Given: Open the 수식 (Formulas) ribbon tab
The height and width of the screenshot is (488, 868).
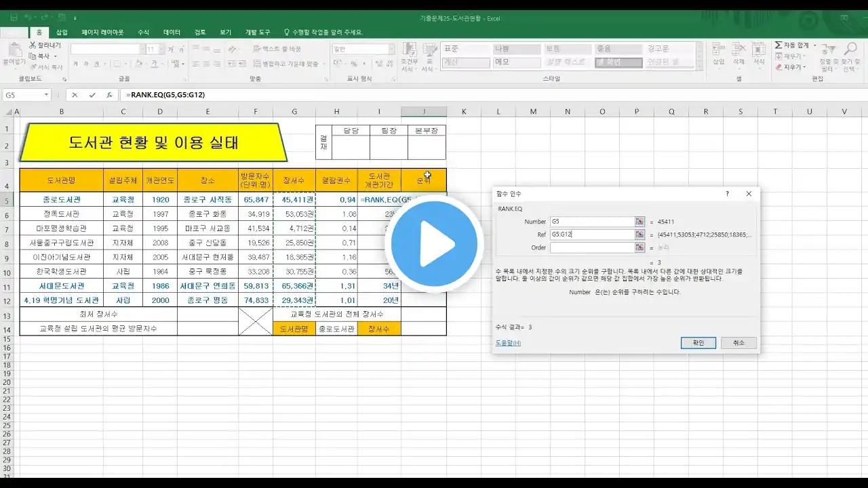Looking at the screenshot, I should click(144, 32).
